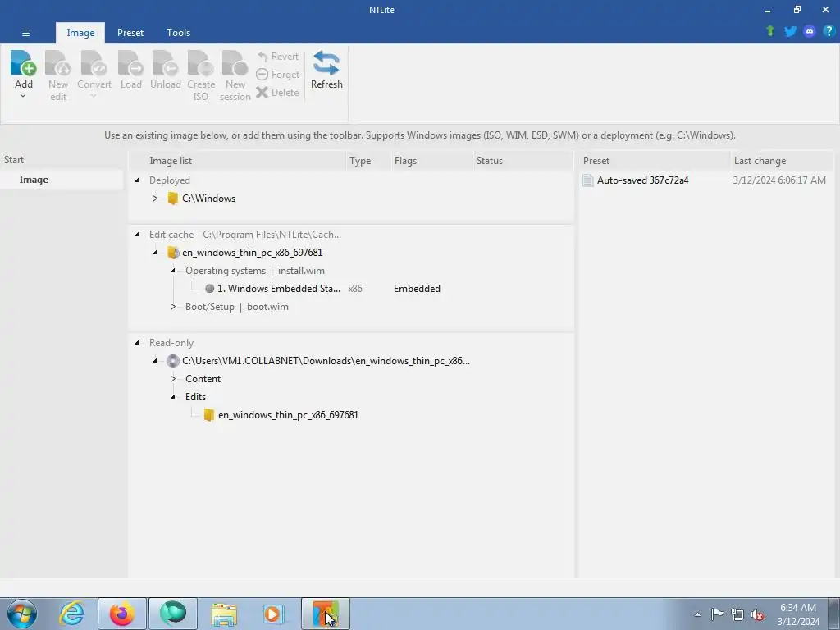Image resolution: width=840 pixels, height=630 pixels.
Task: Click the Revert button
Action: (x=277, y=57)
